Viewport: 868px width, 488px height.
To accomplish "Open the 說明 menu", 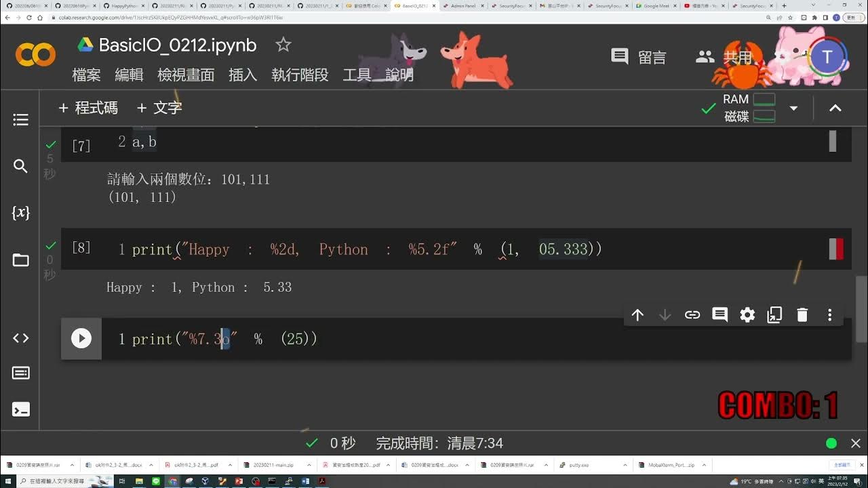I will (399, 75).
